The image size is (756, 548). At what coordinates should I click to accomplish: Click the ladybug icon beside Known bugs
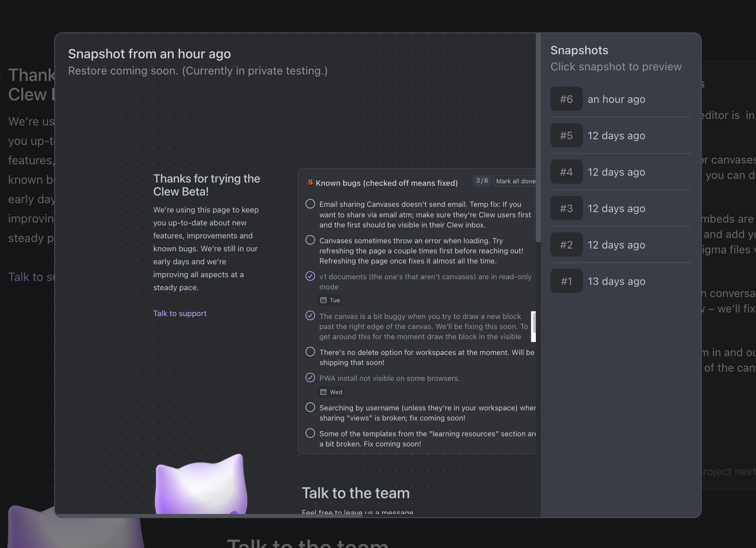(310, 183)
